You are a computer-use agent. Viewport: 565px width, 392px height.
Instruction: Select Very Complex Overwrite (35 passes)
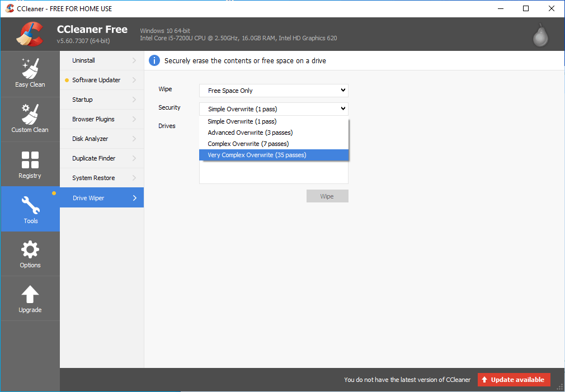point(257,155)
